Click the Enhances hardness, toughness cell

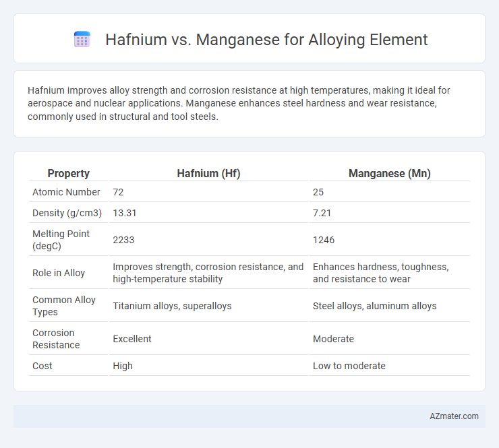pyautogui.click(x=381, y=273)
